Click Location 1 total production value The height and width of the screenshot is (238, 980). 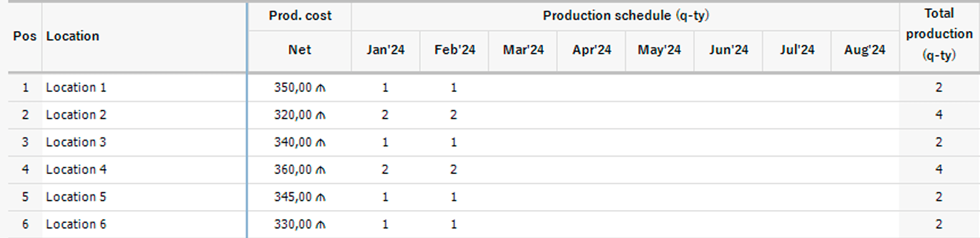(x=939, y=88)
